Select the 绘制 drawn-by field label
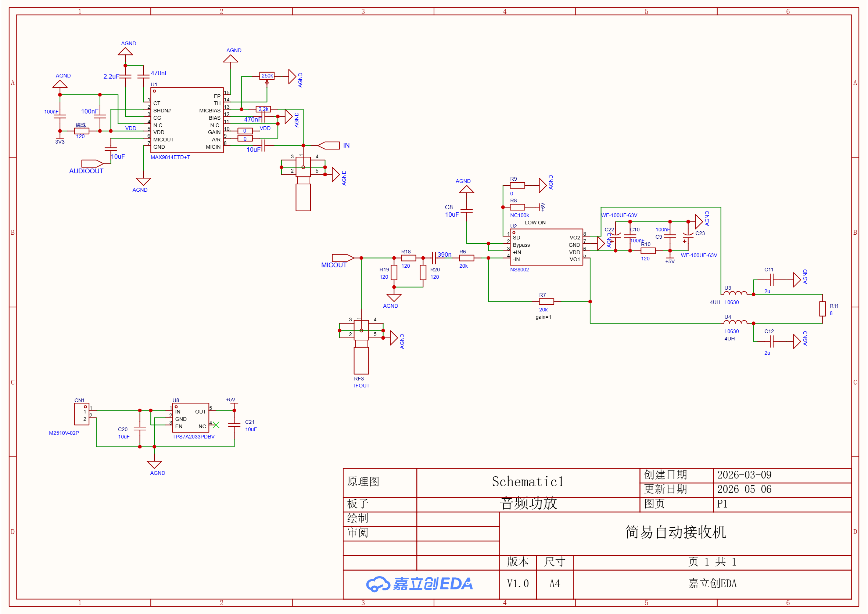This screenshot has height=614, width=868. coord(358,518)
